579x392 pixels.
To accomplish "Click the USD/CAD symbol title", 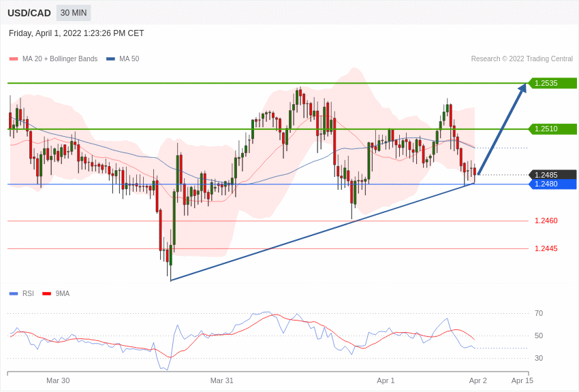I will tap(29, 13).
